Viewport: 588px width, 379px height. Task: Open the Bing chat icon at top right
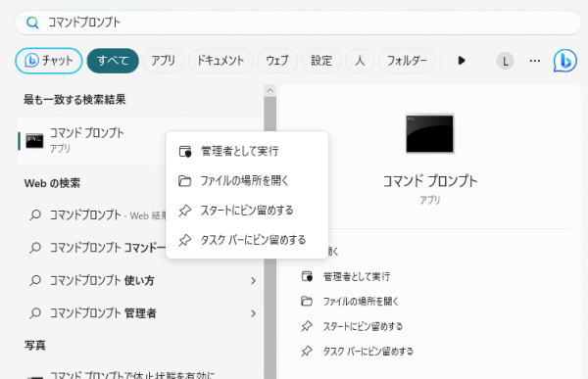(x=565, y=61)
